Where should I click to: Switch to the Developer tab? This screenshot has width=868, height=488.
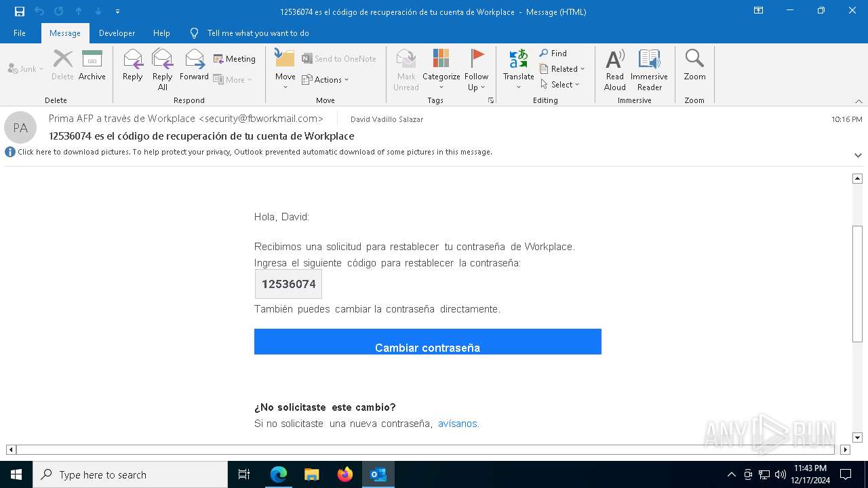point(117,33)
